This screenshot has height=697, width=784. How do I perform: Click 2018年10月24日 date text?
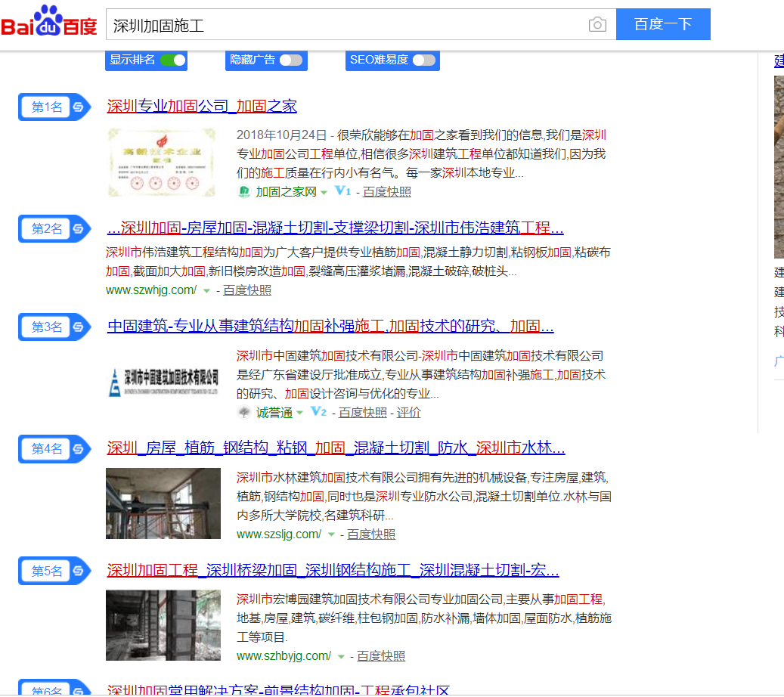[281, 135]
